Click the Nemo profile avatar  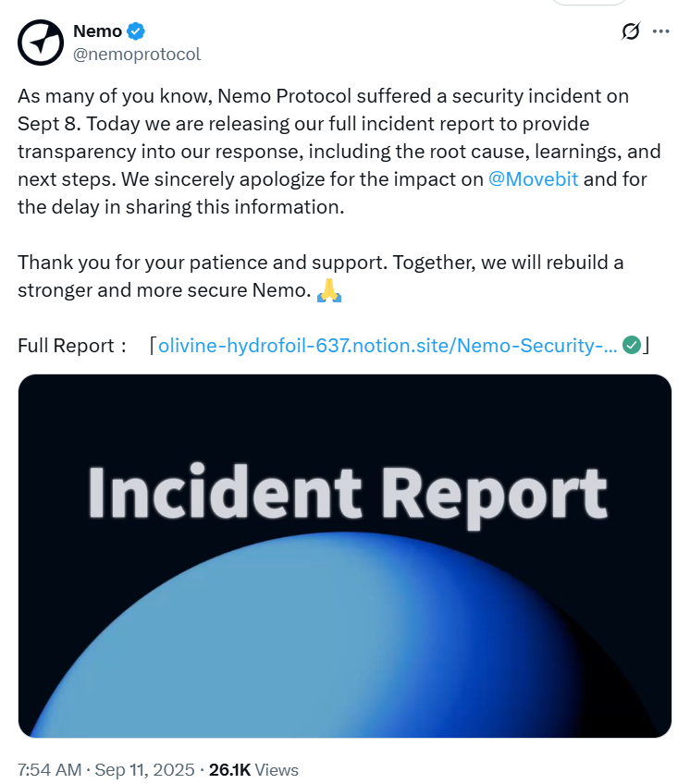click(x=40, y=42)
